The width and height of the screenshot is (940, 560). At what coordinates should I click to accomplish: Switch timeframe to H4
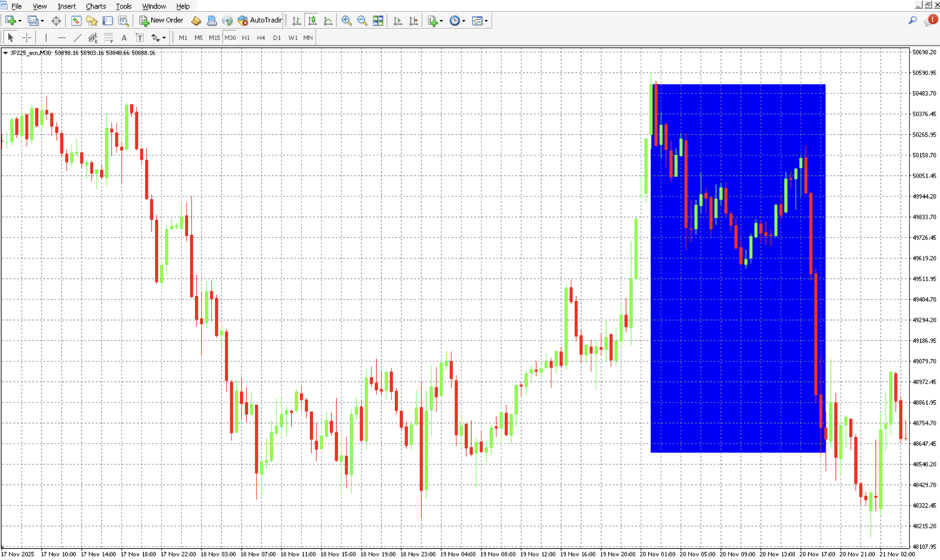click(261, 38)
